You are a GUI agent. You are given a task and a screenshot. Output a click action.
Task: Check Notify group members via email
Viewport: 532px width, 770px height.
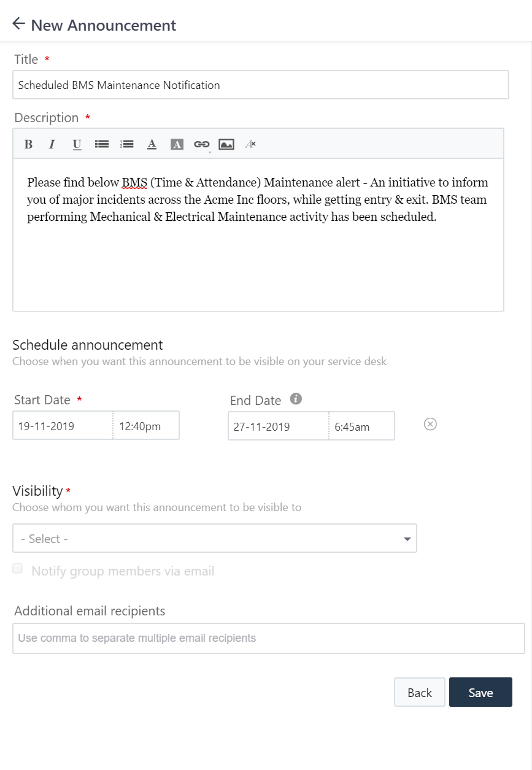(18, 569)
